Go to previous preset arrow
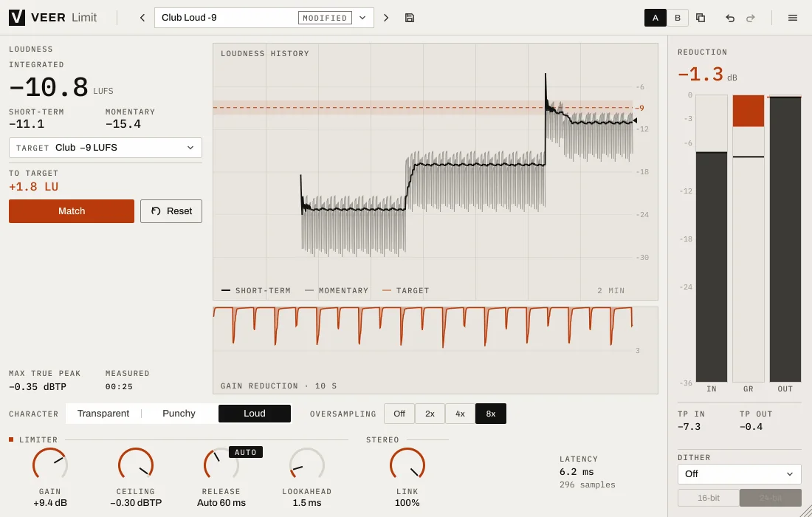 pyautogui.click(x=142, y=18)
